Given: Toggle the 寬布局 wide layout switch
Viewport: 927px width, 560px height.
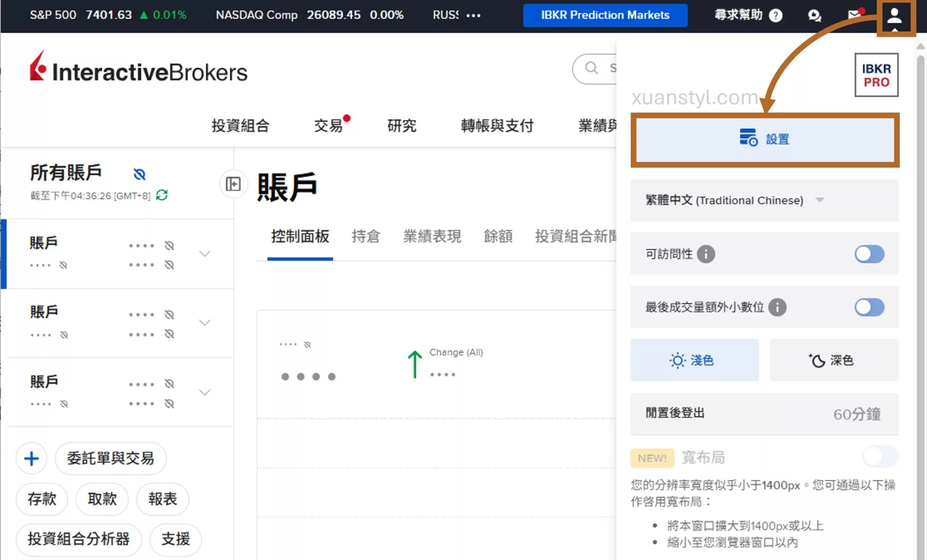Looking at the screenshot, I should point(879,457).
